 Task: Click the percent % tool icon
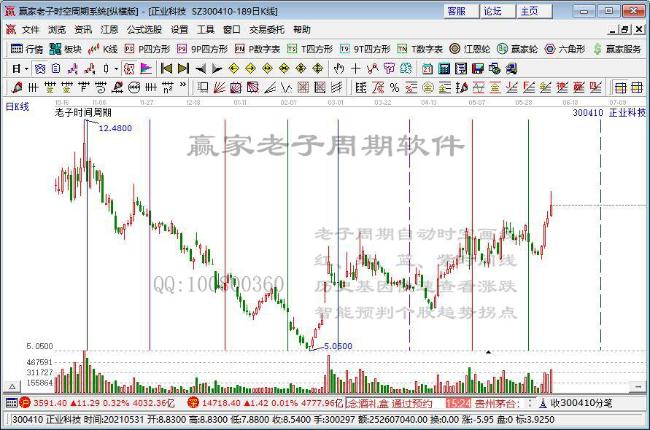coord(394,87)
